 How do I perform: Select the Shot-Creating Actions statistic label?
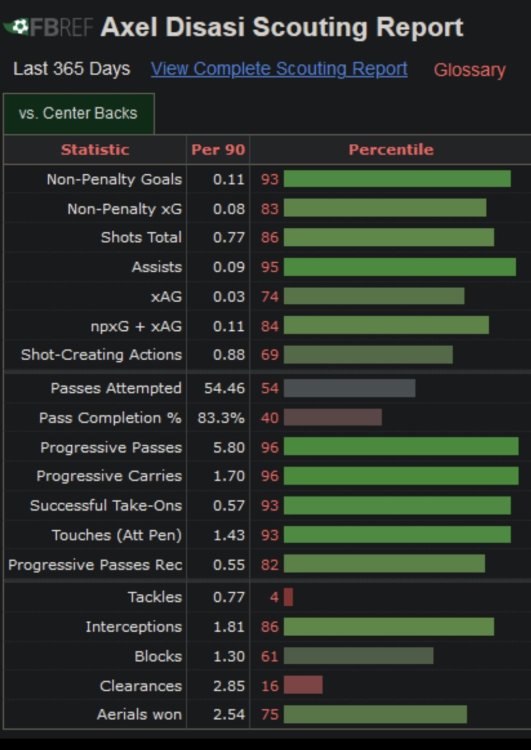[x=101, y=354]
